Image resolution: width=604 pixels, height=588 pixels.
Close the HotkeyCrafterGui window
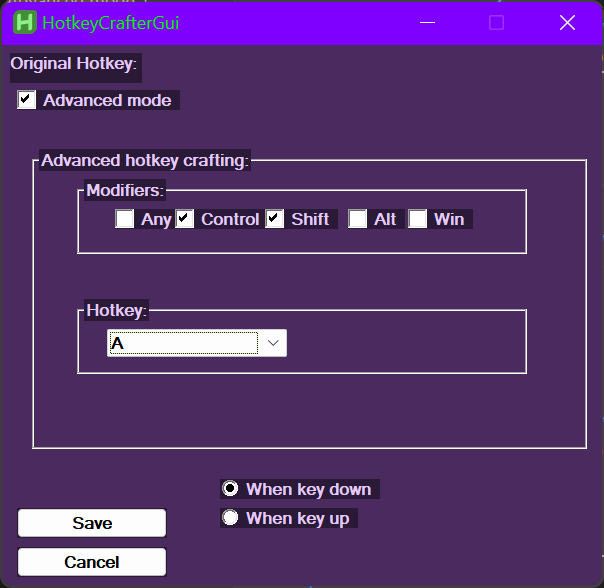[567, 22]
